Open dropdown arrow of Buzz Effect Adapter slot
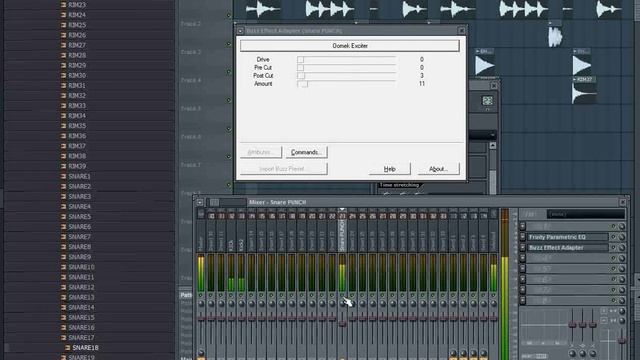The height and width of the screenshot is (360, 640). [x=522, y=248]
